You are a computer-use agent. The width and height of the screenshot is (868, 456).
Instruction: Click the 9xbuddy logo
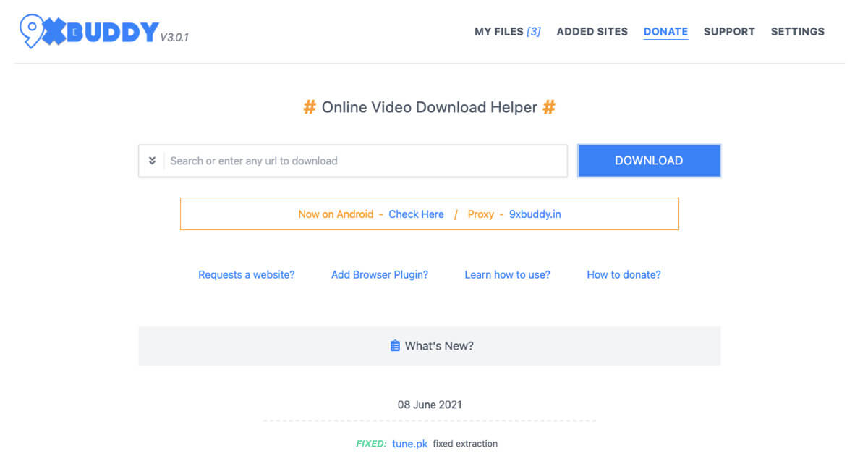pos(88,31)
